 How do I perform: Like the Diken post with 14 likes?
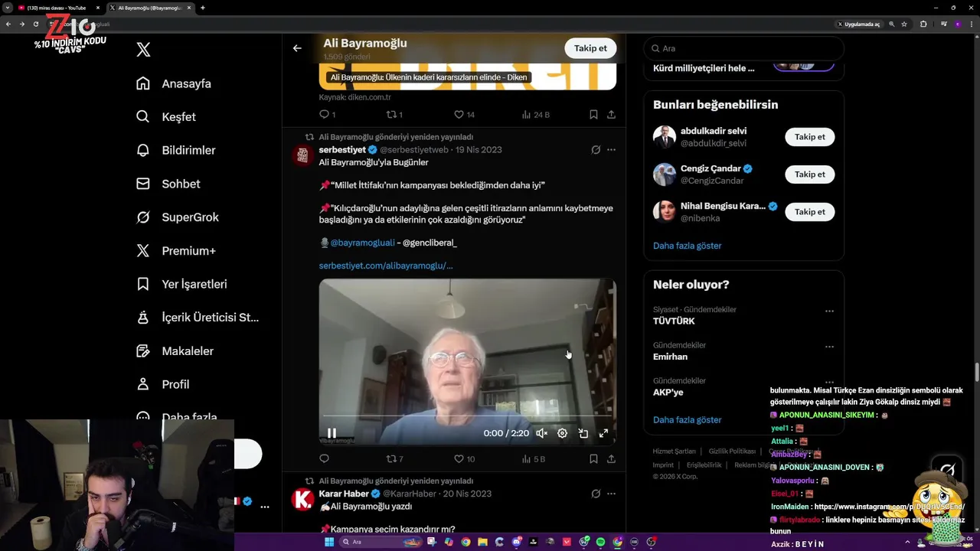click(463, 114)
